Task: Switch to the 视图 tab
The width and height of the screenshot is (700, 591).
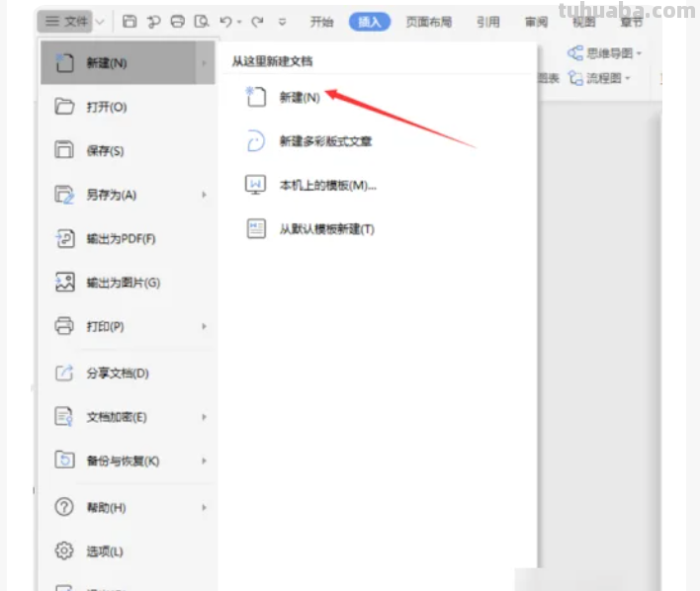Action: (584, 22)
